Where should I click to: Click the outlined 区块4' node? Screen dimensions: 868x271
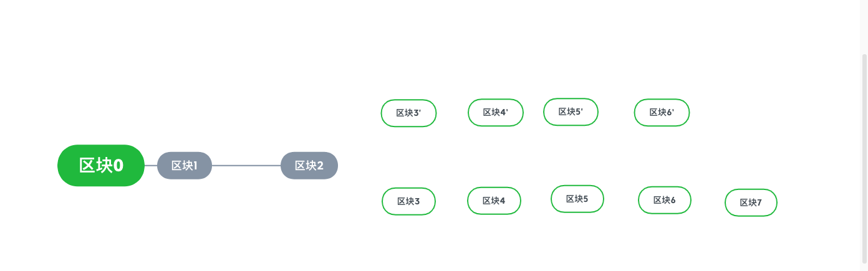[496, 113]
